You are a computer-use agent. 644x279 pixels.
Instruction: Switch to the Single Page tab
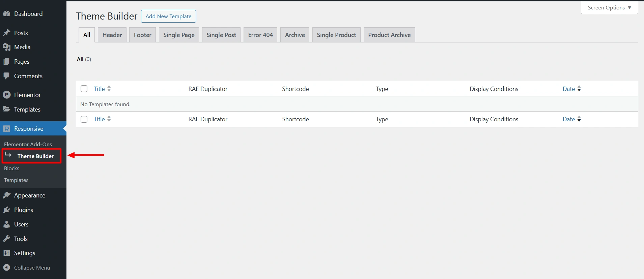click(179, 35)
